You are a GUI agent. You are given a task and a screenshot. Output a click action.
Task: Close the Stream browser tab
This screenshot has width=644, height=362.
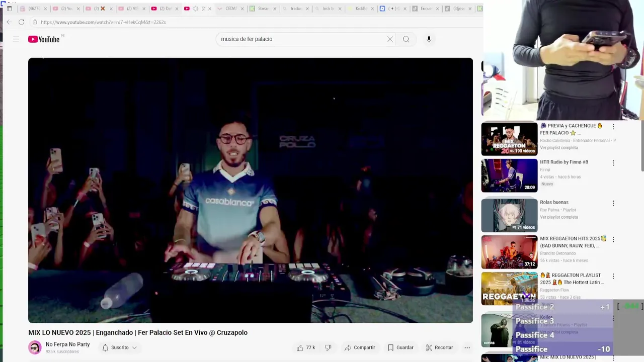[275, 9]
